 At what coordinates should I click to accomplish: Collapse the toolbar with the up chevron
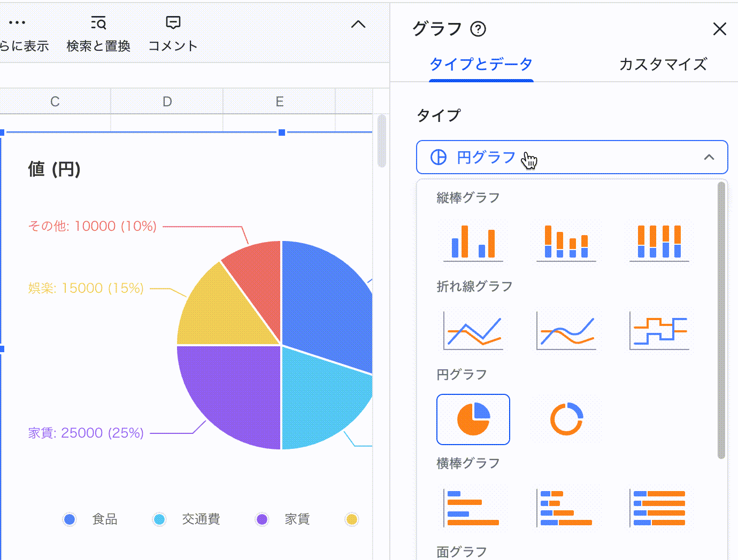pos(358,25)
